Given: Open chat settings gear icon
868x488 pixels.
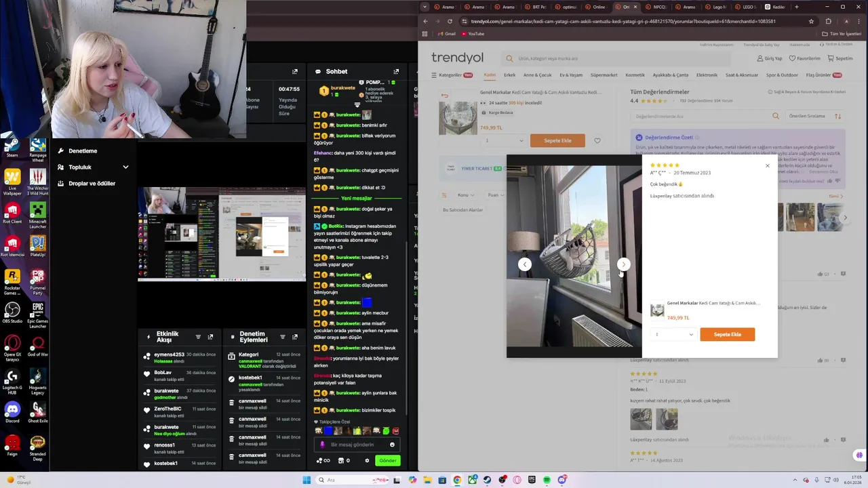Looking at the screenshot, I should pos(367,460).
